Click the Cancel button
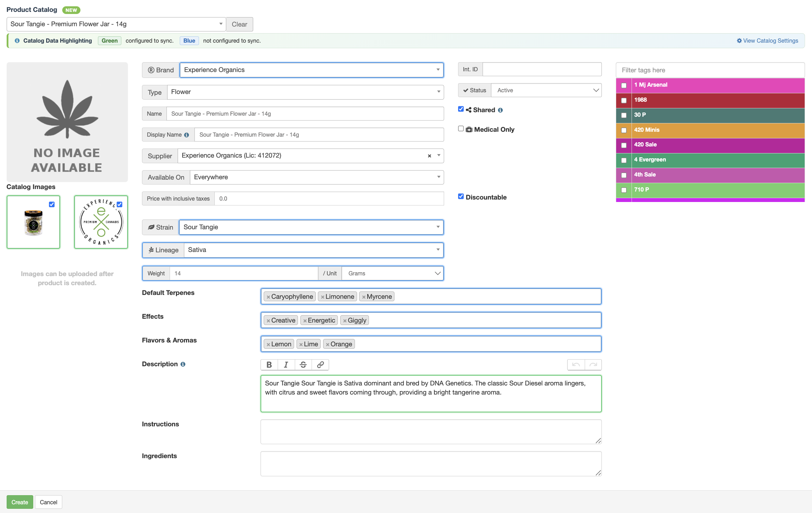The width and height of the screenshot is (812, 513). 49,502
